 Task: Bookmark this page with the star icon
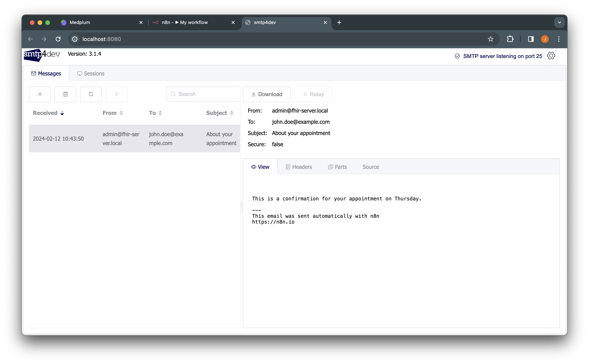tap(490, 39)
